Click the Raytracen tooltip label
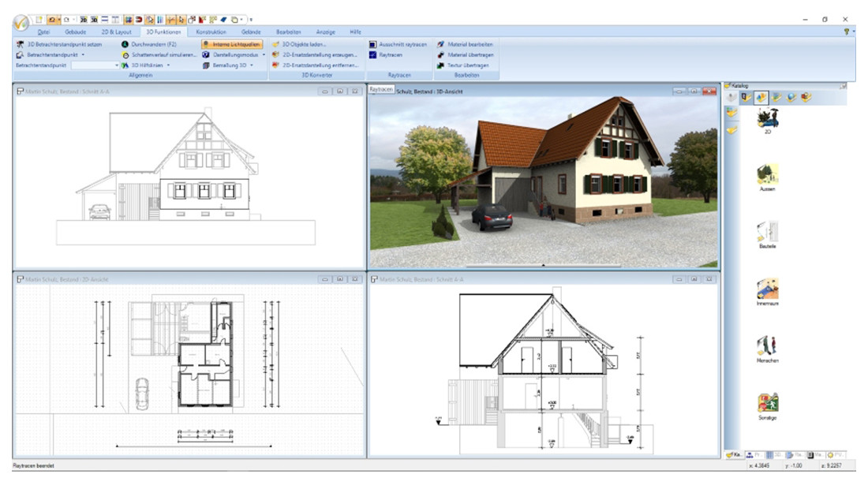The height and width of the screenshot is (485, 868). coord(381,89)
